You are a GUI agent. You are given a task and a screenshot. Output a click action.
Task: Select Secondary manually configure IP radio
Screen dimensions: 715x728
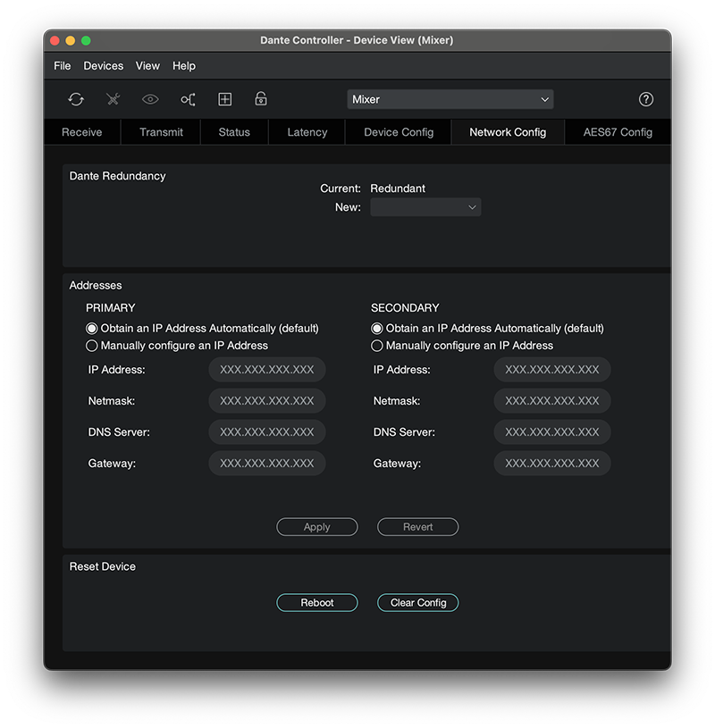coord(377,346)
